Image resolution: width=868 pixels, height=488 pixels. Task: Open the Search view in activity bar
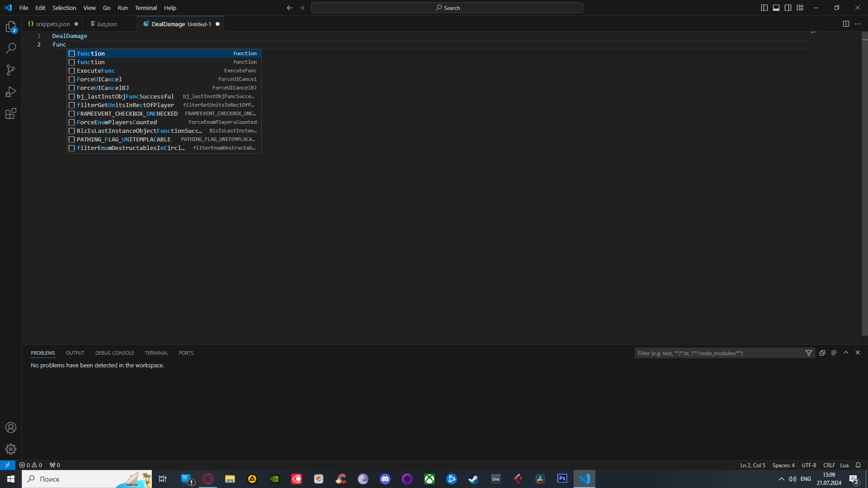(11, 48)
